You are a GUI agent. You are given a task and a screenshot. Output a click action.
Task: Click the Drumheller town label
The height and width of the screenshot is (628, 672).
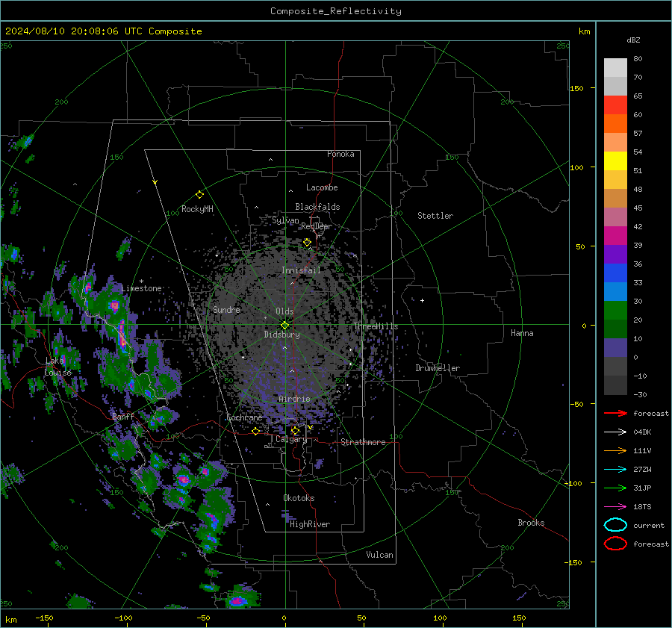click(x=438, y=368)
